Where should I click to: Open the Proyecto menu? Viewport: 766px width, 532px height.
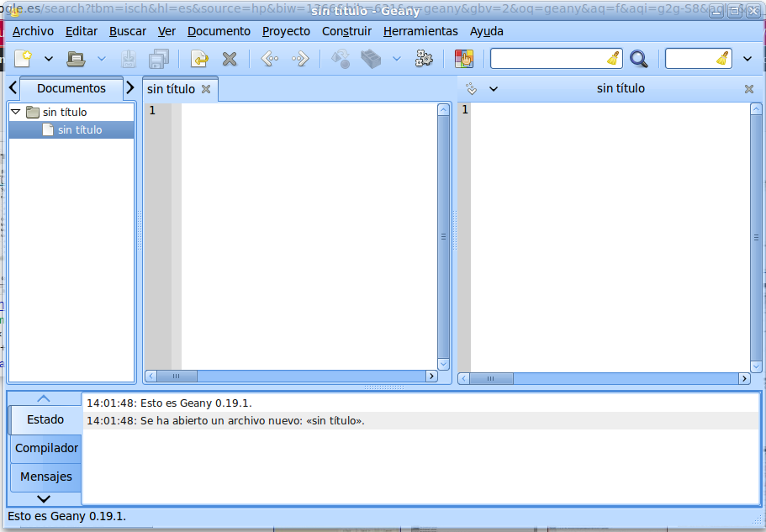286,31
